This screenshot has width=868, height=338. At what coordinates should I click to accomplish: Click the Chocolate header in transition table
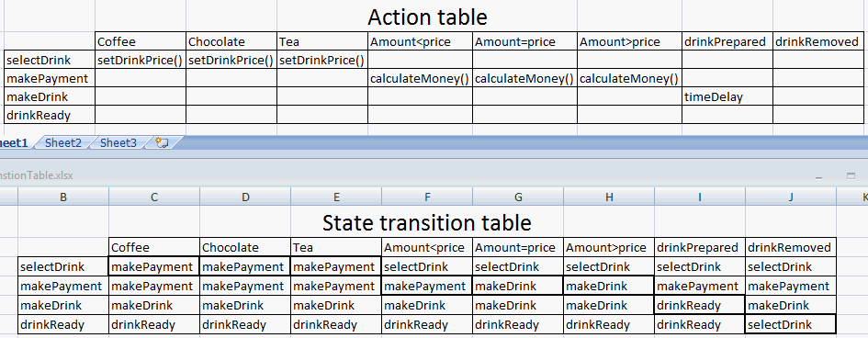click(245, 247)
